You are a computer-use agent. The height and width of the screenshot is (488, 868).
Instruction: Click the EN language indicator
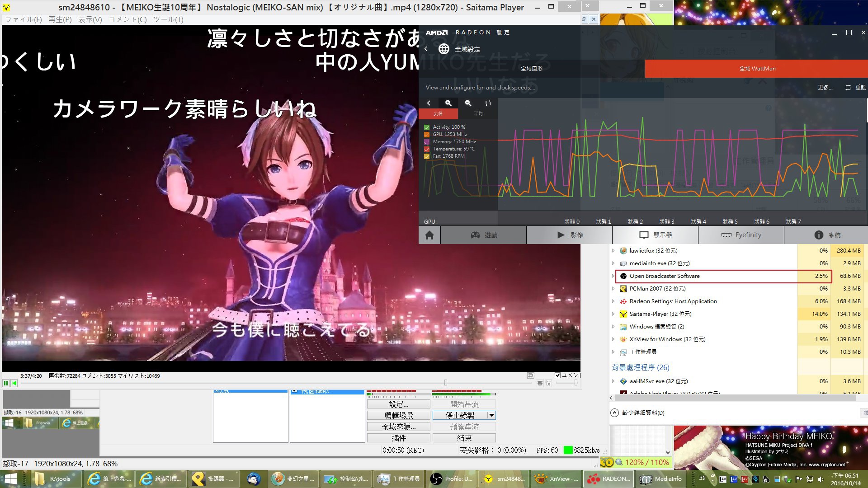click(x=702, y=479)
